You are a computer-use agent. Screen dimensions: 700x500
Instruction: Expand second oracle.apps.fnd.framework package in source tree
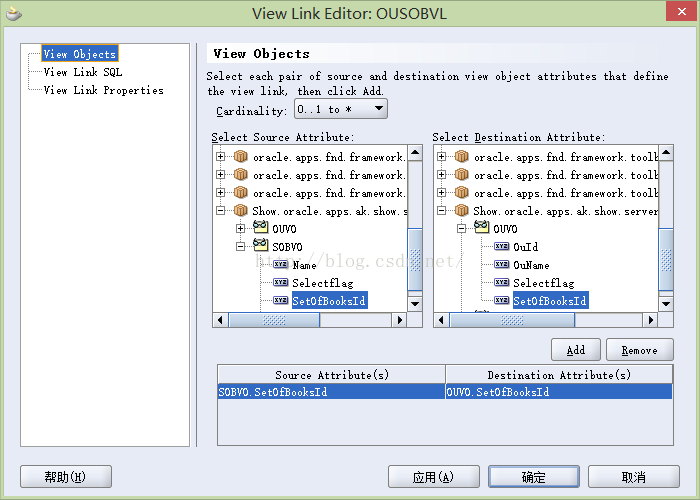(220, 174)
